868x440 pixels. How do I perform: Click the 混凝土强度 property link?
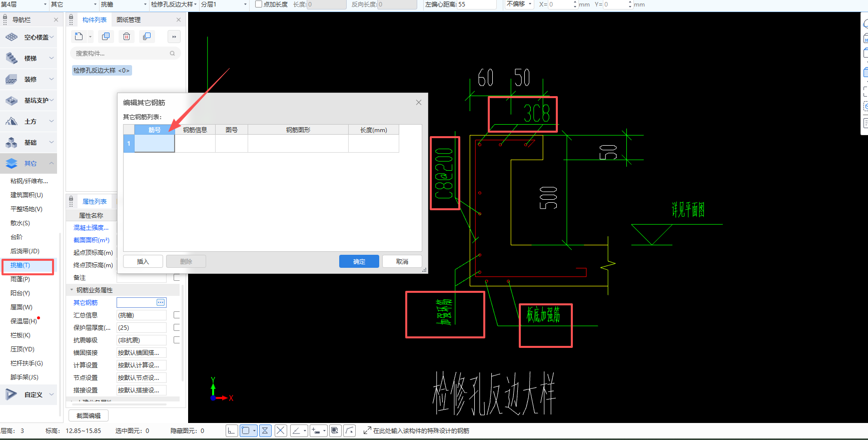point(91,227)
